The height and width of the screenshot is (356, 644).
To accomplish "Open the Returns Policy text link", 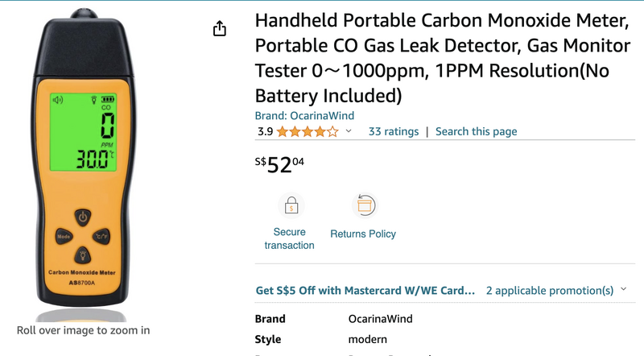I will pos(363,234).
